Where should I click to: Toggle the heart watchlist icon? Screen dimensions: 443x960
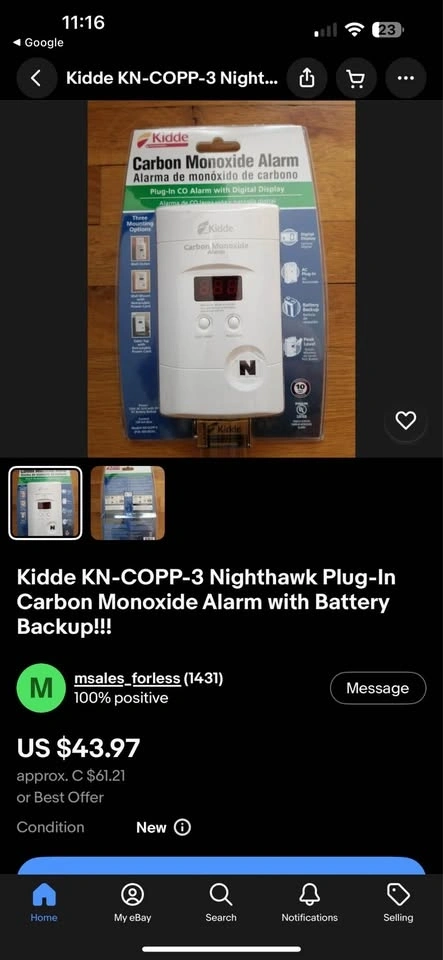(406, 420)
